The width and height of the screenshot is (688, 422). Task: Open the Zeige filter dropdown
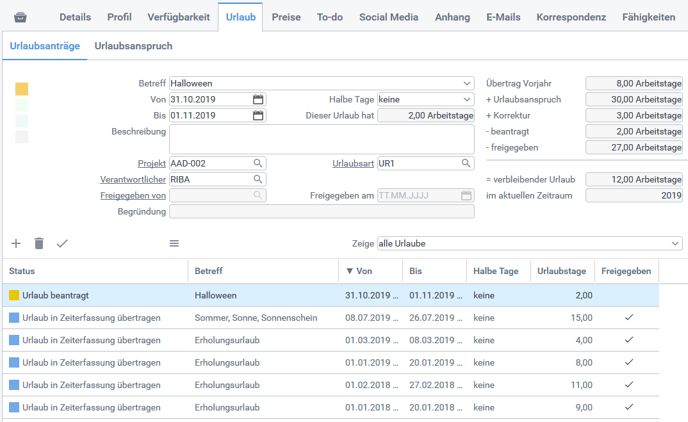(676, 243)
